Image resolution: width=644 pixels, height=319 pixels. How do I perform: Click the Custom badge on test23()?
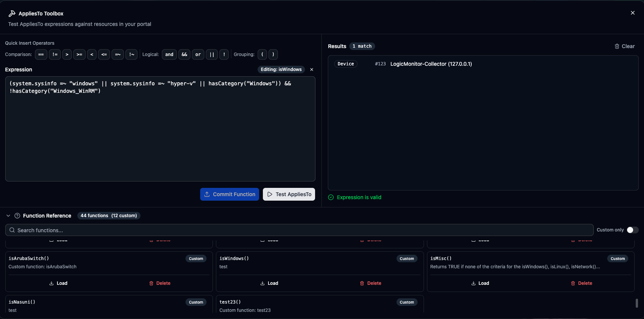407,302
